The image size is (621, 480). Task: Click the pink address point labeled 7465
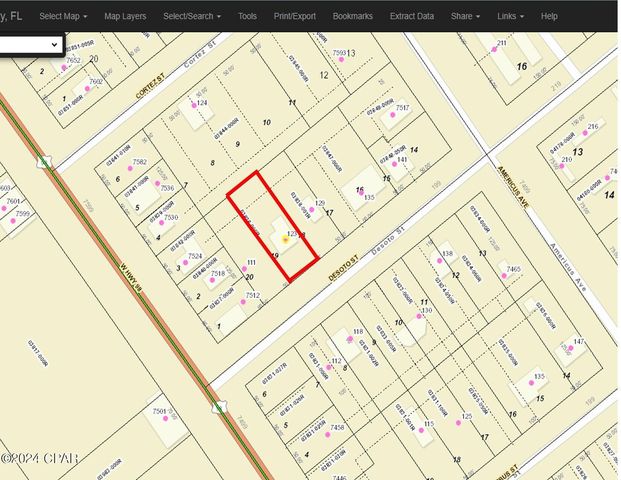point(503,269)
